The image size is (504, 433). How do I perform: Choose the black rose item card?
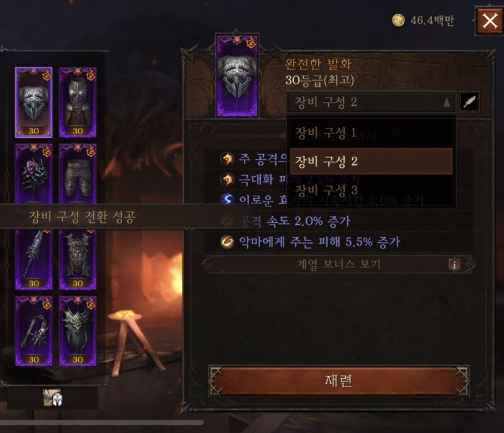click(x=34, y=174)
